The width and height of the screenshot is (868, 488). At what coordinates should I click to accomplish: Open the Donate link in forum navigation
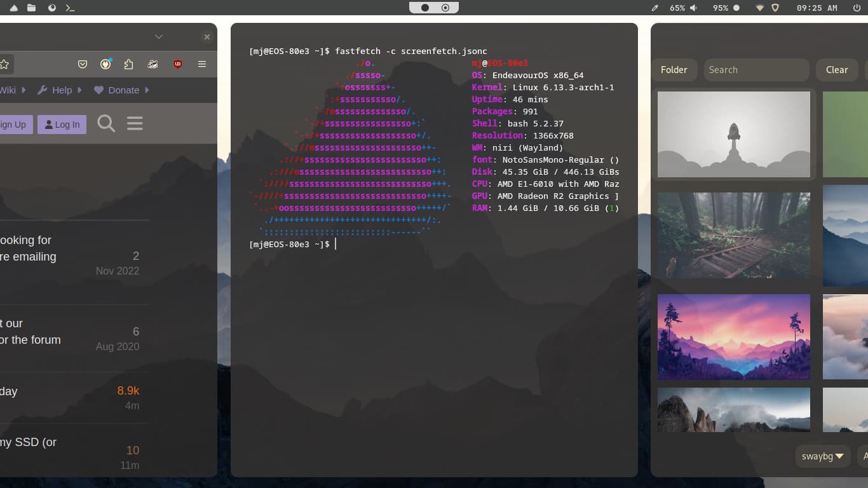click(x=123, y=90)
